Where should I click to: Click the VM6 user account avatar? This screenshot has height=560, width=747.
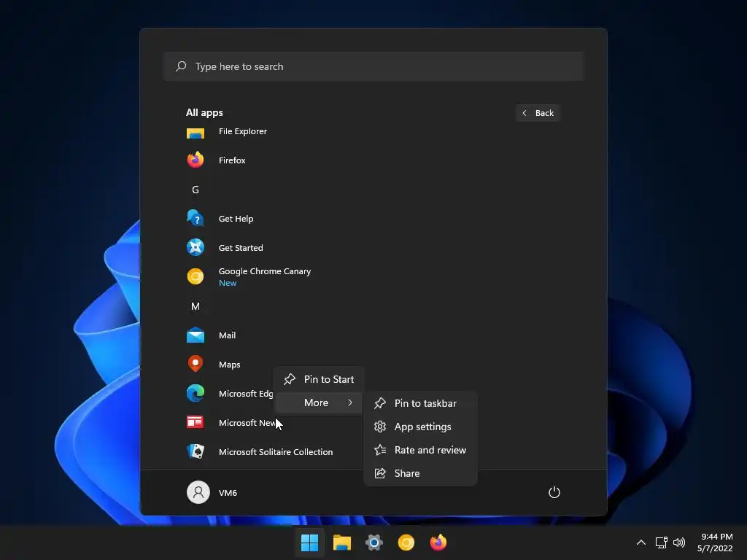pyautogui.click(x=198, y=492)
